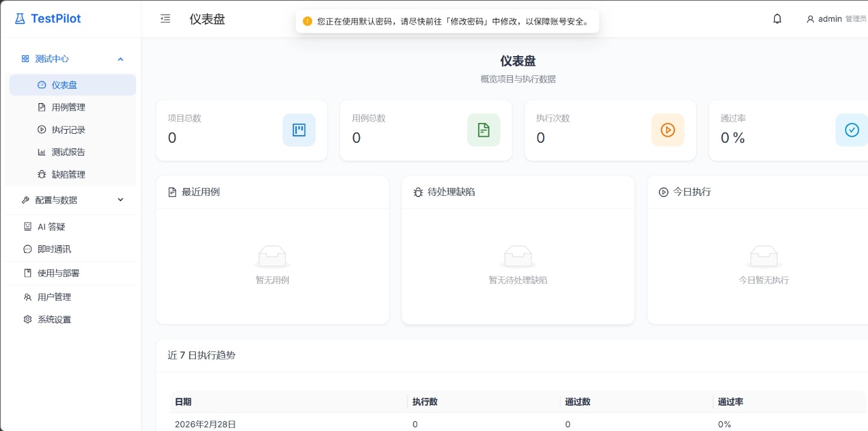
Task: Click the 用户管理 people icon
Action: click(x=27, y=297)
